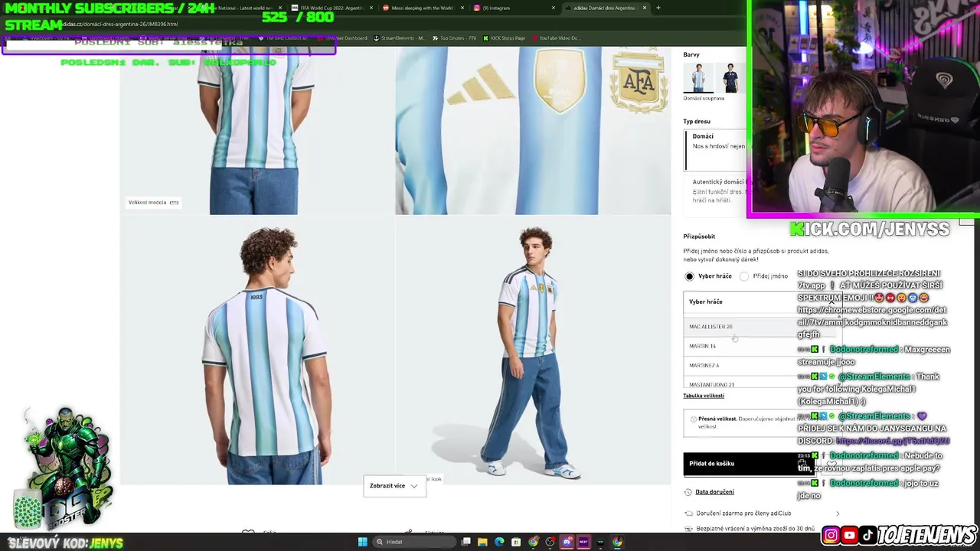The height and width of the screenshot is (551, 980).
Task: Choose the 'Domácí' jersey type option
Action: point(716,150)
